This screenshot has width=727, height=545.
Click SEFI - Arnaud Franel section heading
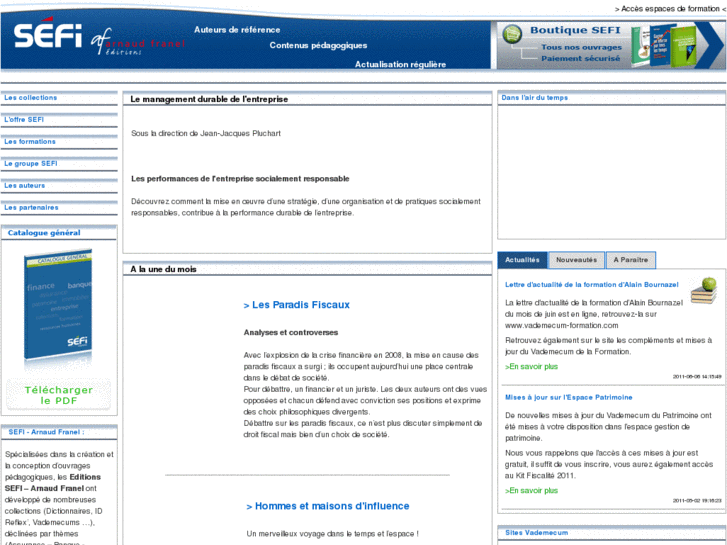point(46,432)
